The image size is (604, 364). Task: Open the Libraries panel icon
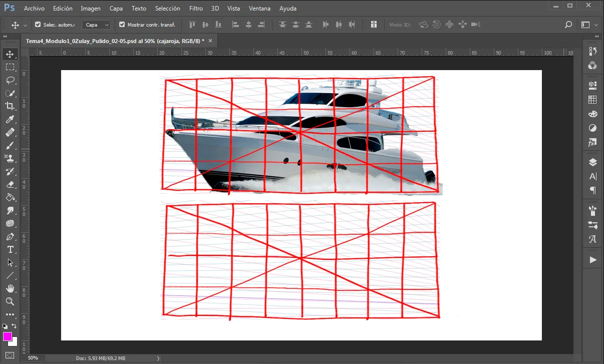tap(593, 85)
